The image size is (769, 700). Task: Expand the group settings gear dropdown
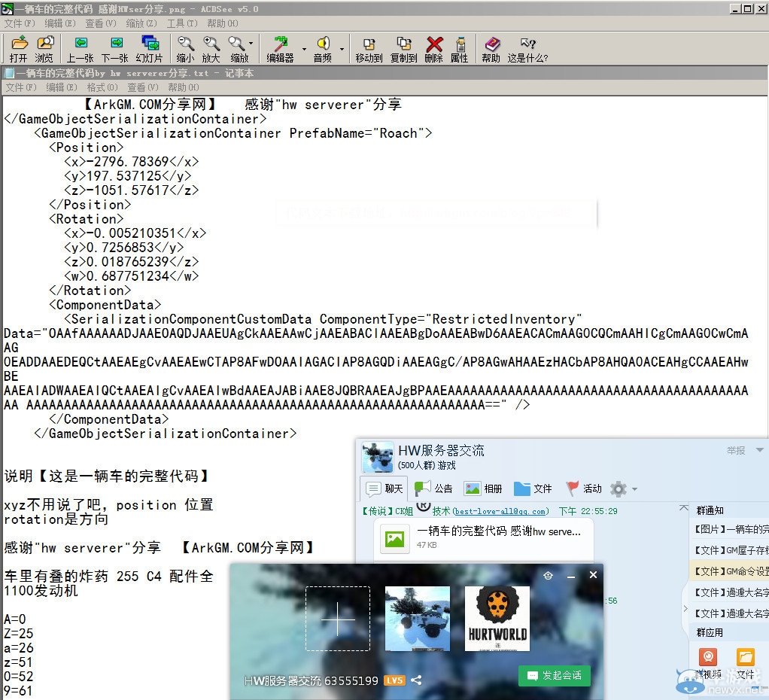634,489
